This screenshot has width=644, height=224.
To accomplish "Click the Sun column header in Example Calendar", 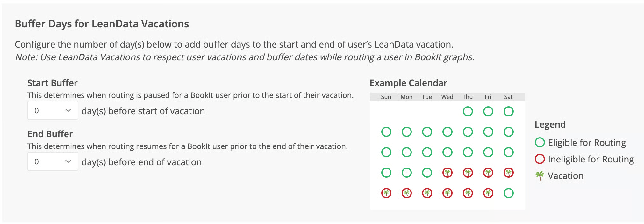I will (386, 97).
